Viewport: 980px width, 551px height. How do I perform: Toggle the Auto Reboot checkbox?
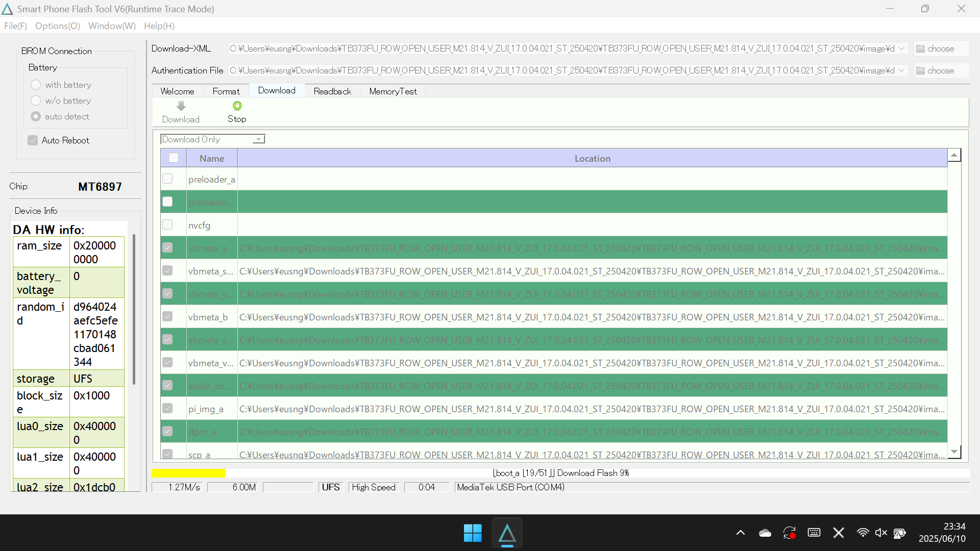click(x=33, y=140)
